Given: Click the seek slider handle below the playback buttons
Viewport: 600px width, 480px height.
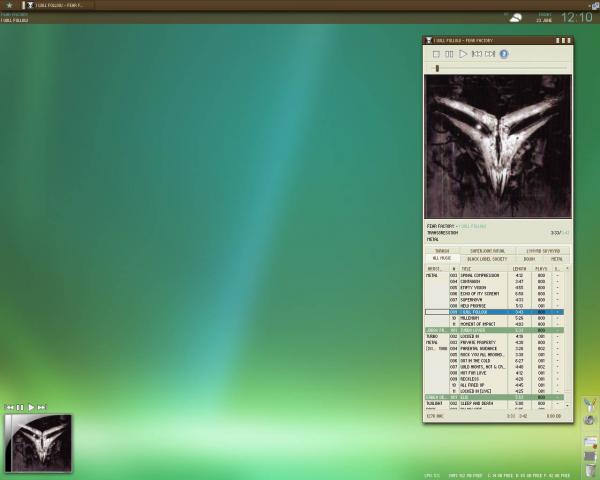Looking at the screenshot, I should click(437, 68).
